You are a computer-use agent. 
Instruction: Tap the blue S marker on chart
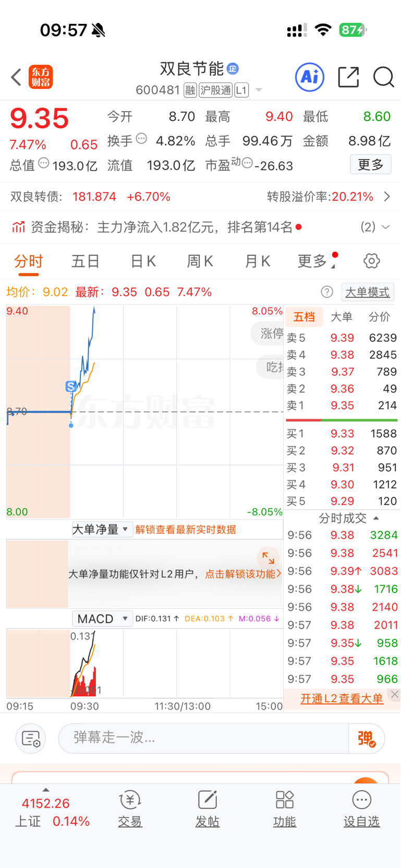(x=71, y=386)
